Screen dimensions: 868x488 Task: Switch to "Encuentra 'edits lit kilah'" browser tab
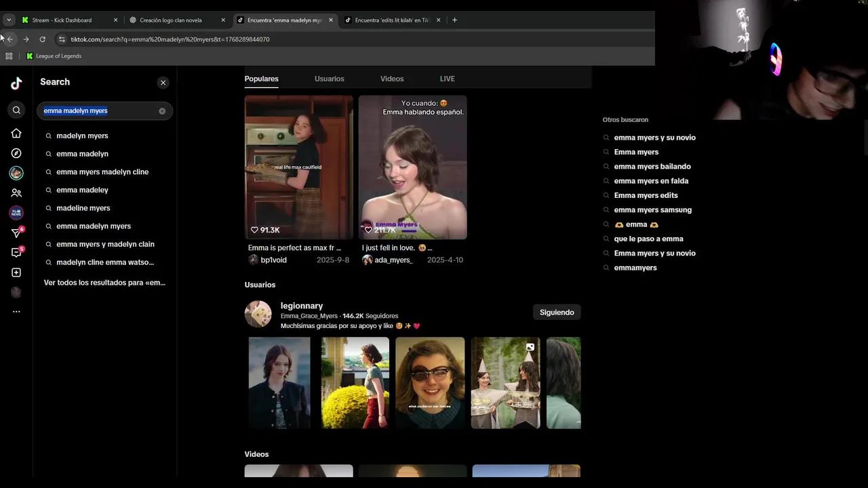point(392,20)
